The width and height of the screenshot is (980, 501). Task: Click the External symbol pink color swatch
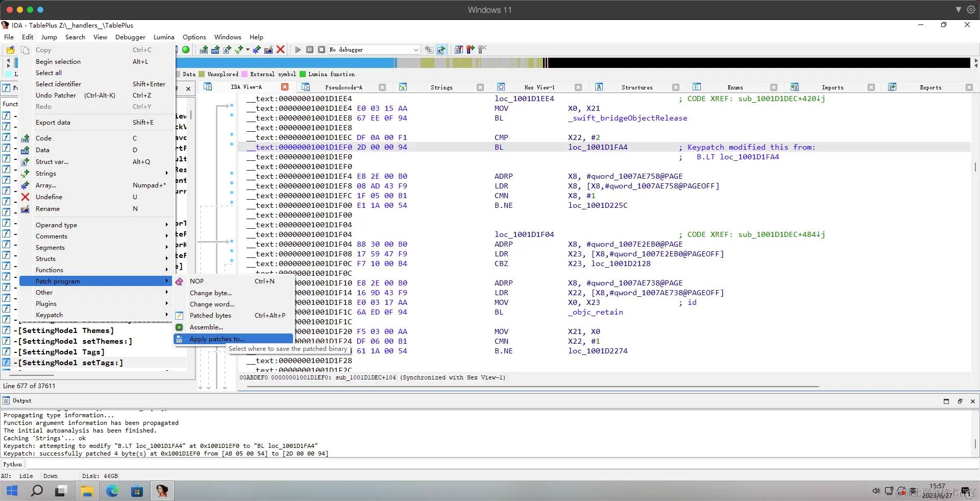coord(244,74)
